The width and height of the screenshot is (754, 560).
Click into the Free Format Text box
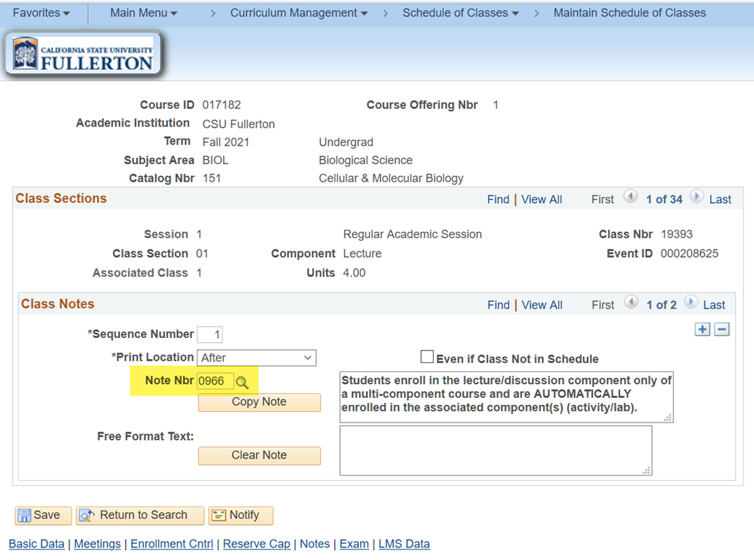click(495, 450)
